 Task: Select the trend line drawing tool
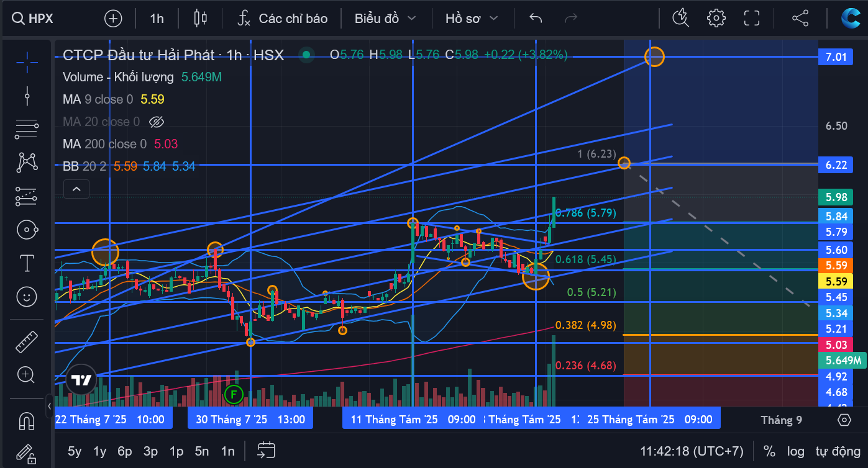point(27,96)
